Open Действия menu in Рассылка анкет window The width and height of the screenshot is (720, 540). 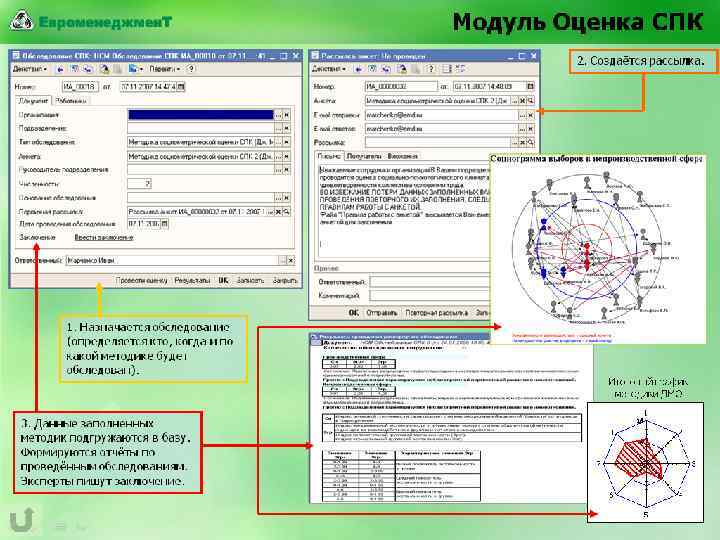tap(329, 69)
